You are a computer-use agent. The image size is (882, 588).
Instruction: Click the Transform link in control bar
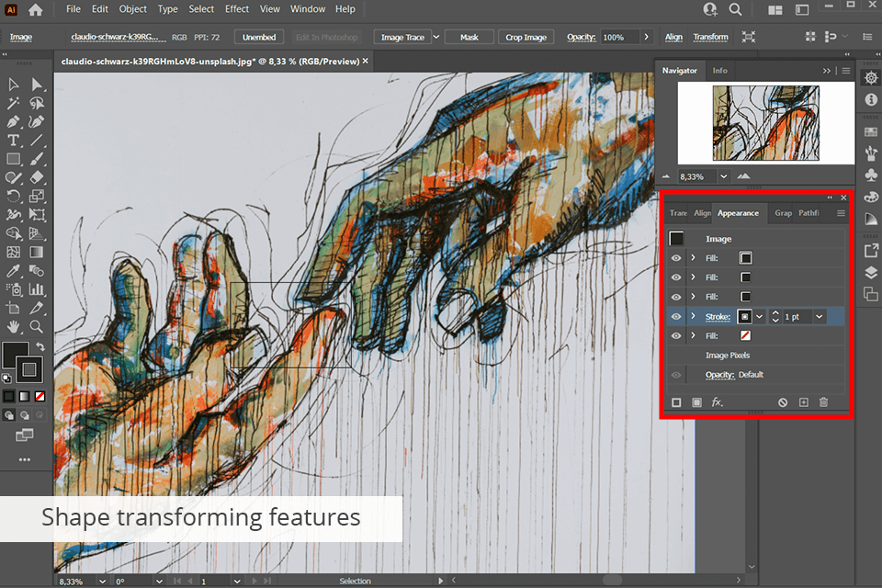(710, 37)
